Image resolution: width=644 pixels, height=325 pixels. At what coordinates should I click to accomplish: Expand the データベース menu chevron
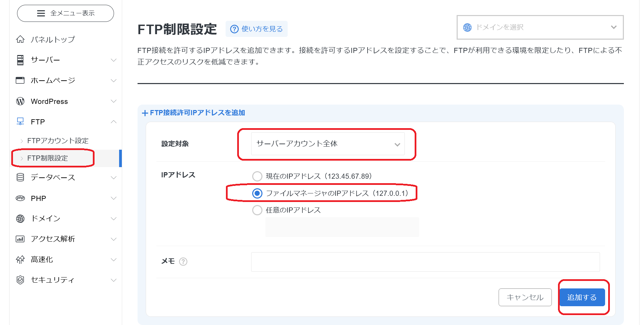[x=114, y=178]
